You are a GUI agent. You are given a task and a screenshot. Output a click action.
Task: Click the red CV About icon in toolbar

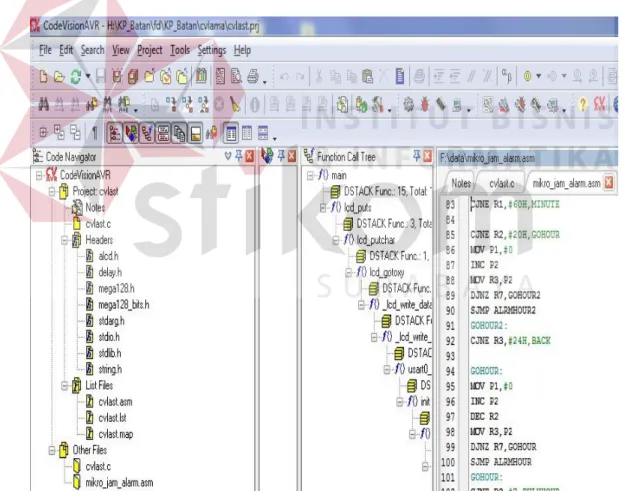[x=599, y=104]
